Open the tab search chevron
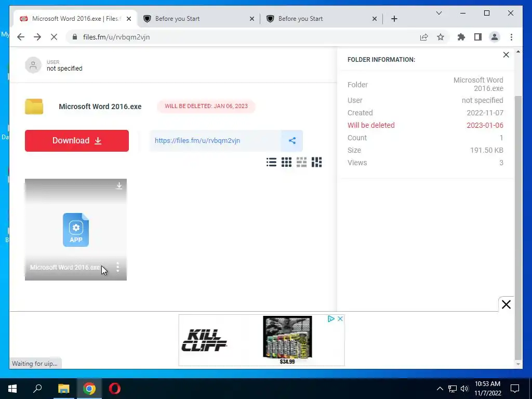The image size is (532, 399). [x=438, y=13]
